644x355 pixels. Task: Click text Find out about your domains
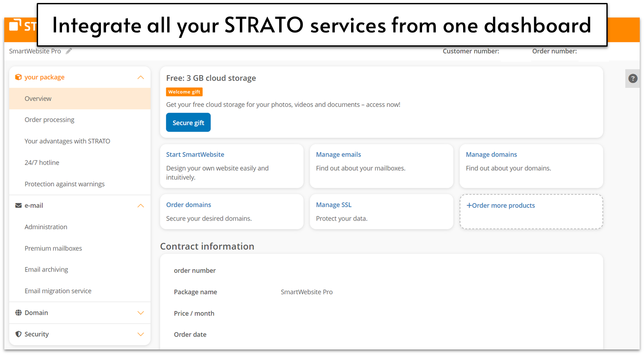tap(508, 168)
